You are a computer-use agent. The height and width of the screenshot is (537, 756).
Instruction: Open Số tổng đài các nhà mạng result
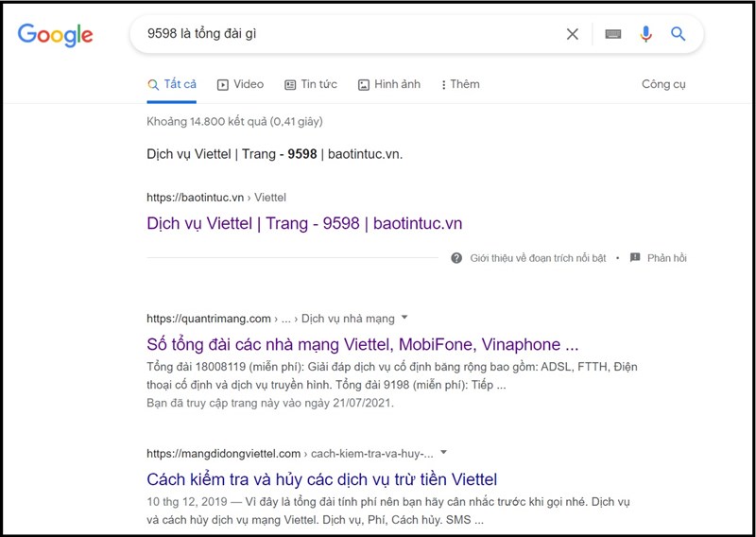point(363,344)
